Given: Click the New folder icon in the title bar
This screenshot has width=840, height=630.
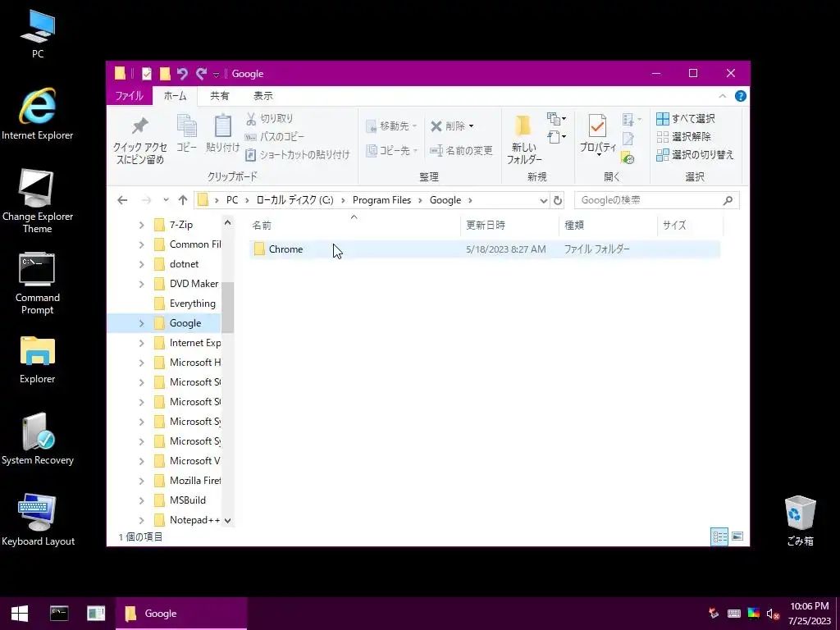Looking at the screenshot, I should pyautogui.click(x=165, y=73).
